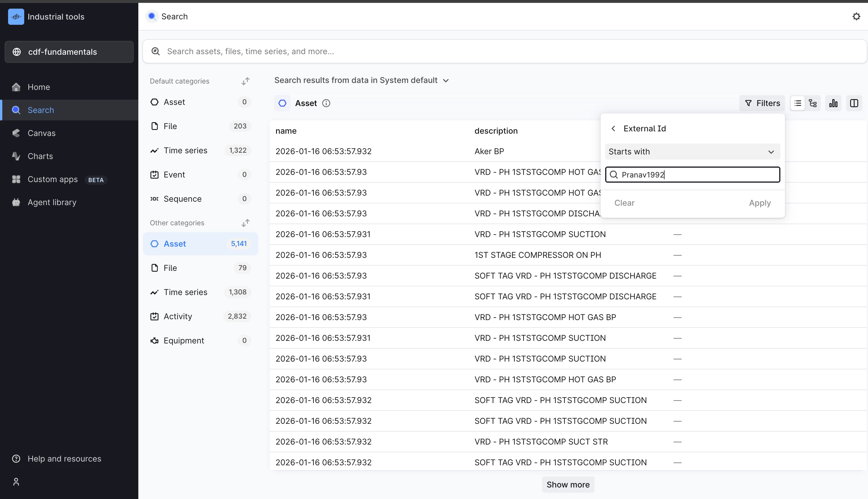The height and width of the screenshot is (499, 868).
Task: Select Time series under Other categories
Action: (x=186, y=292)
